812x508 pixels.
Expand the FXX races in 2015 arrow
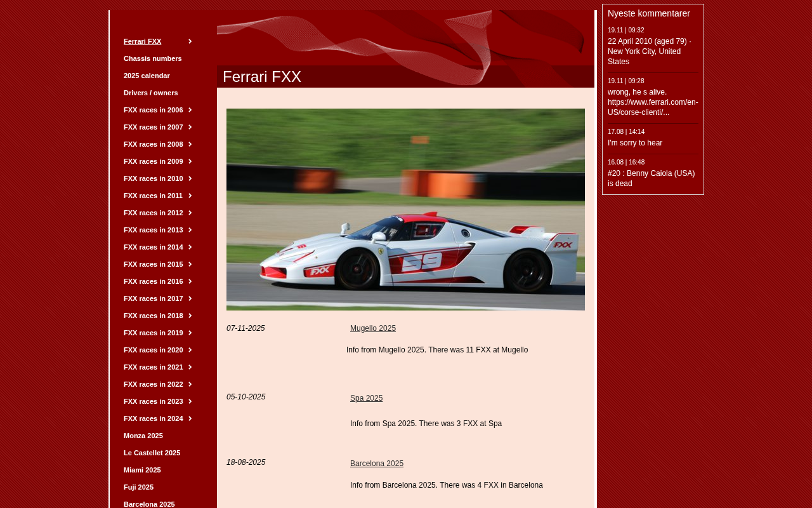pos(190,264)
